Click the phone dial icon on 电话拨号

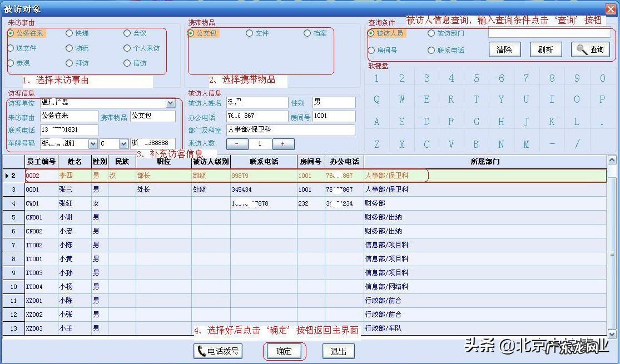click(202, 351)
